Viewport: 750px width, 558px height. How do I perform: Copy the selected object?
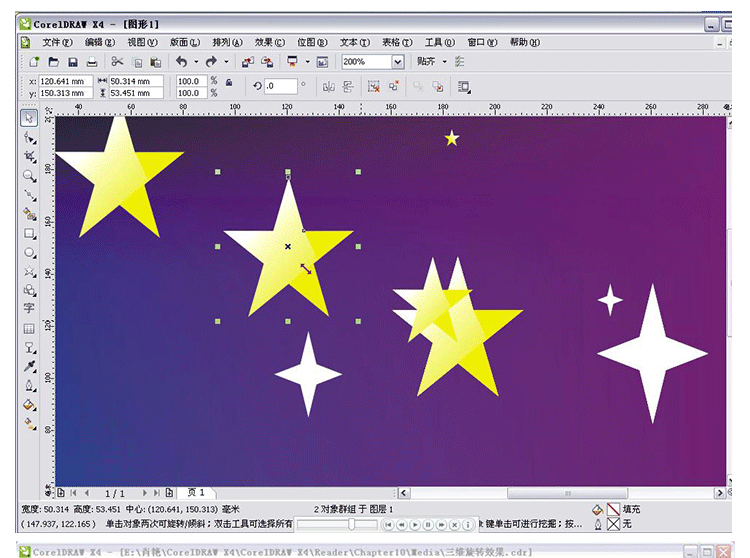pos(137,62)
